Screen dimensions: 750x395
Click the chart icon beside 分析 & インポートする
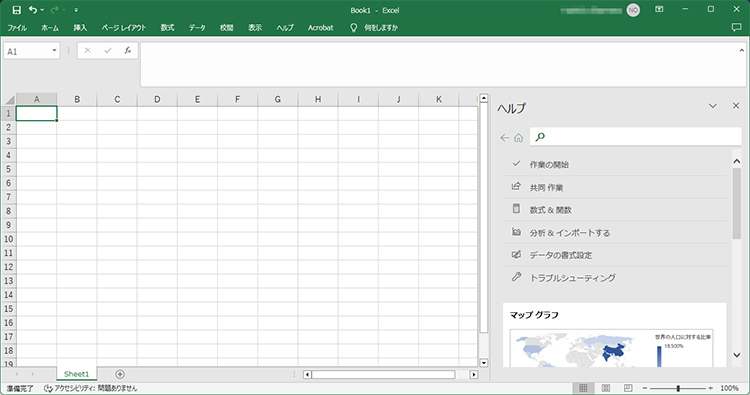[516, 231]
